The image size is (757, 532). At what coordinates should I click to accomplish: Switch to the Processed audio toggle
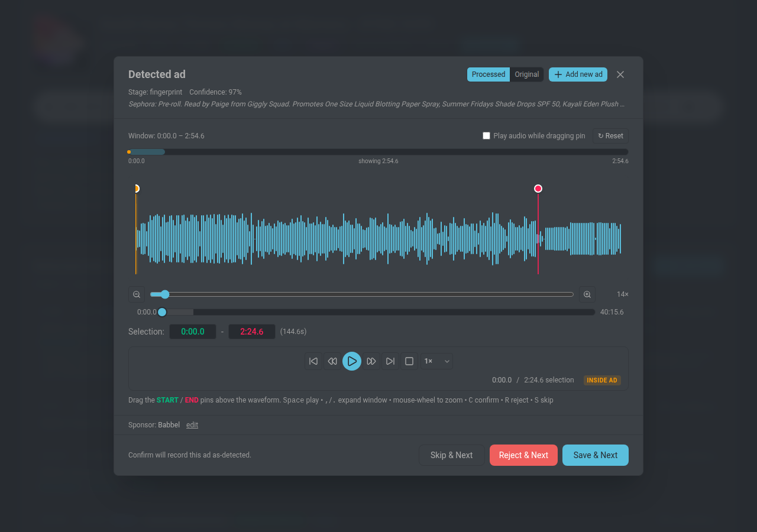pyautogui.click(x=489, y=74)
